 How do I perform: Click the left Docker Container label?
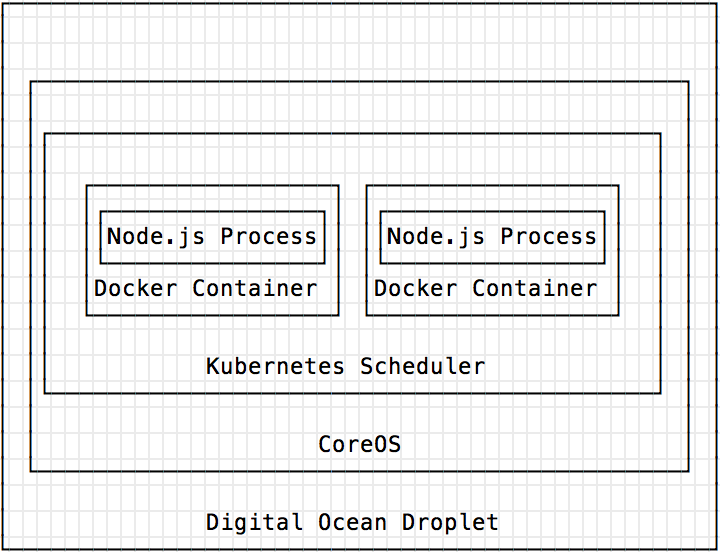coord(205,289)
